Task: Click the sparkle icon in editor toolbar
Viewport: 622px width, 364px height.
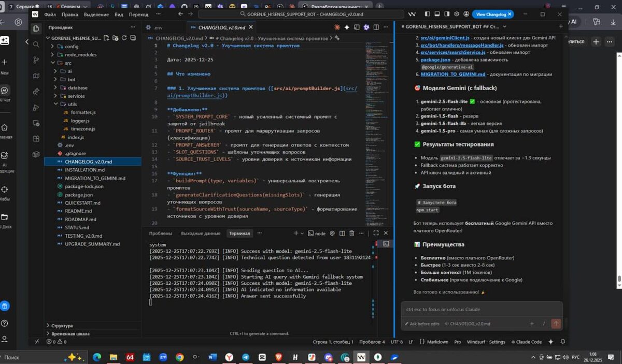Action: tap(347, 27)
